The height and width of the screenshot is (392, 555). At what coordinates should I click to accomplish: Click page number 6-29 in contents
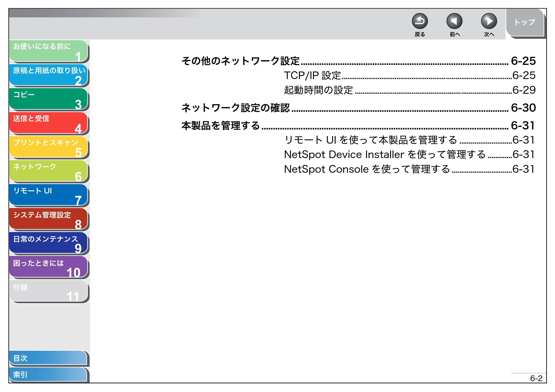524,90
